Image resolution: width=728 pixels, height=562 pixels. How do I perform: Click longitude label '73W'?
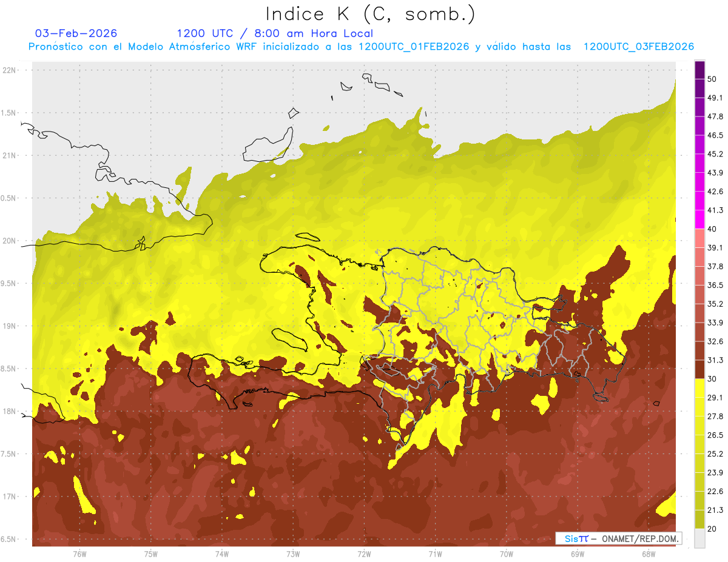pyautogui.click(x=293, y=554)
